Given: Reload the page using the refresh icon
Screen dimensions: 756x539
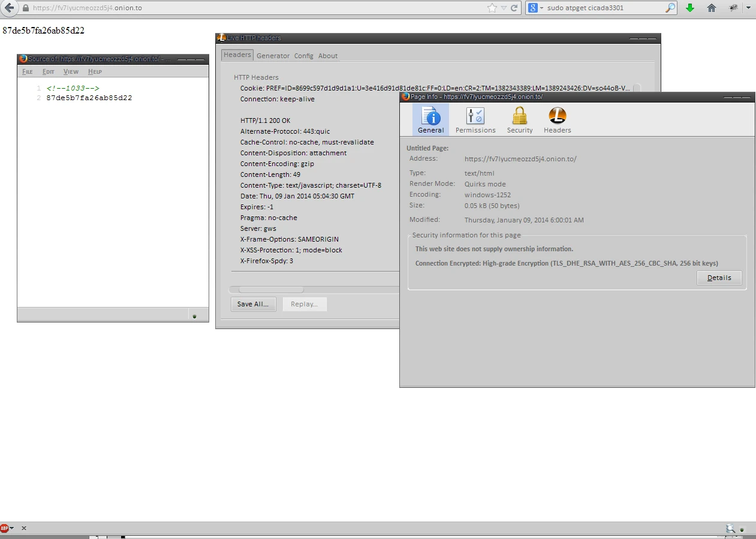Looking at the screenshot, I should pos(514,8).
